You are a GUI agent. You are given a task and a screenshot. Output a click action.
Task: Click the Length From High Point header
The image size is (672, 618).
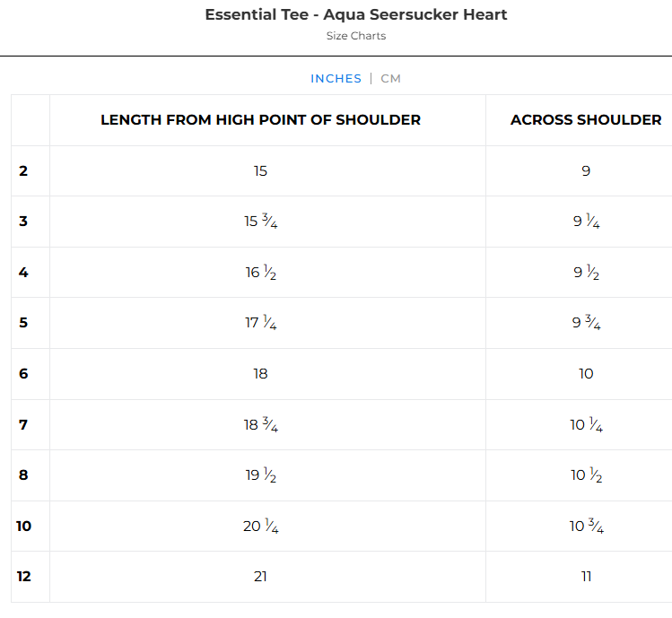pyautogui.click(x=260, y=120)
